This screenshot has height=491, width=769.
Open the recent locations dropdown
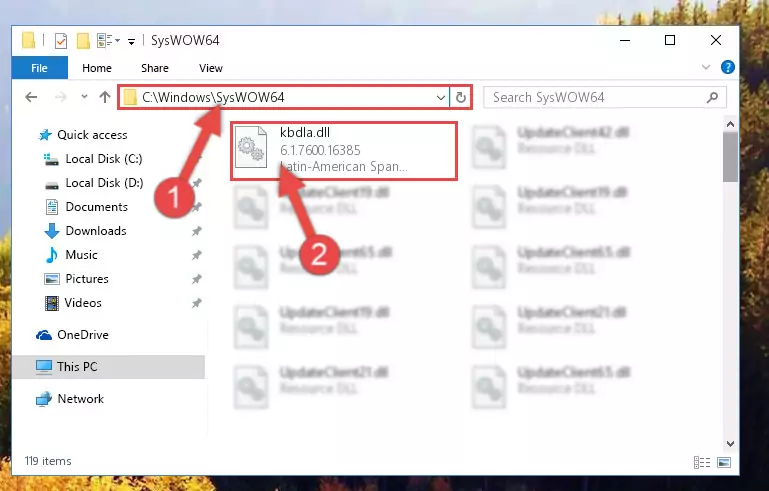84,97
